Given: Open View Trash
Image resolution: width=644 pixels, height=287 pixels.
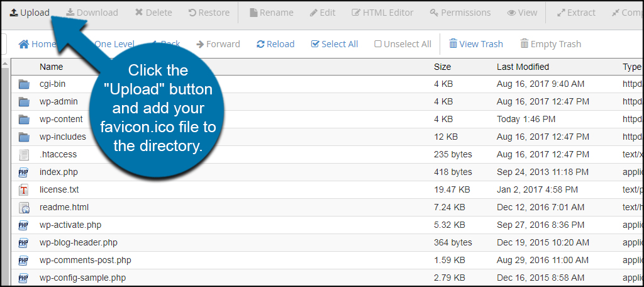Looking at the screenshot, I should point(476,44).
